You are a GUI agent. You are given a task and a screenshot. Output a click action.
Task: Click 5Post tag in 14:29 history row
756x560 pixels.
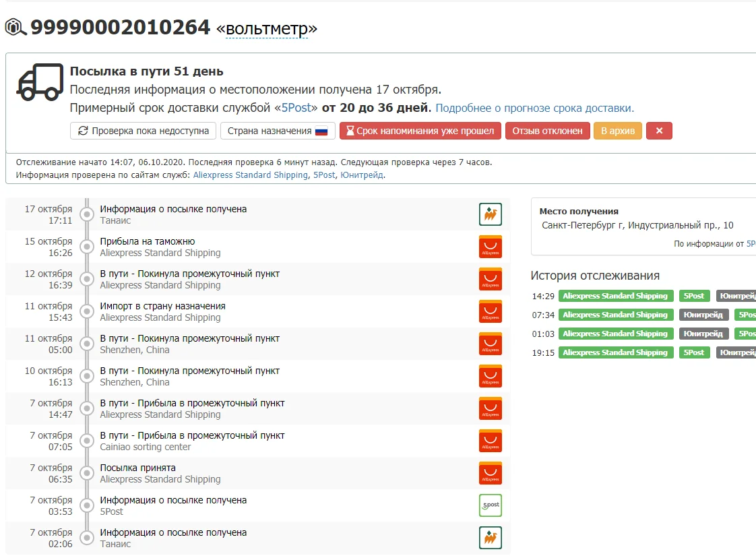[x=694, y=296]
